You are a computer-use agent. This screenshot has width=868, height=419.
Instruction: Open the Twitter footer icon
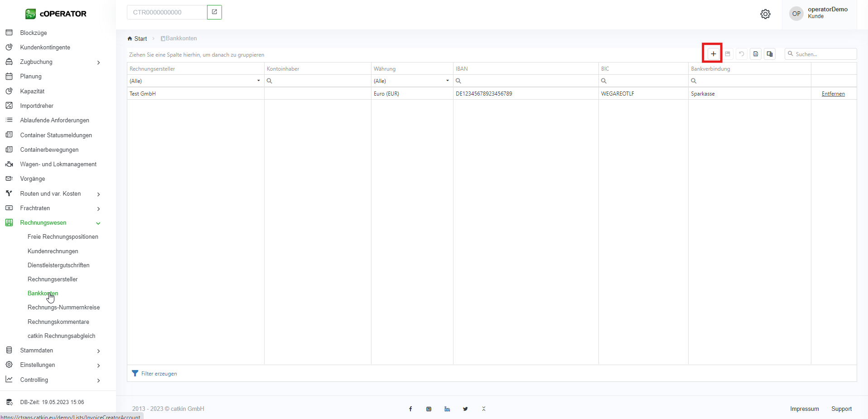pos(465,409)
